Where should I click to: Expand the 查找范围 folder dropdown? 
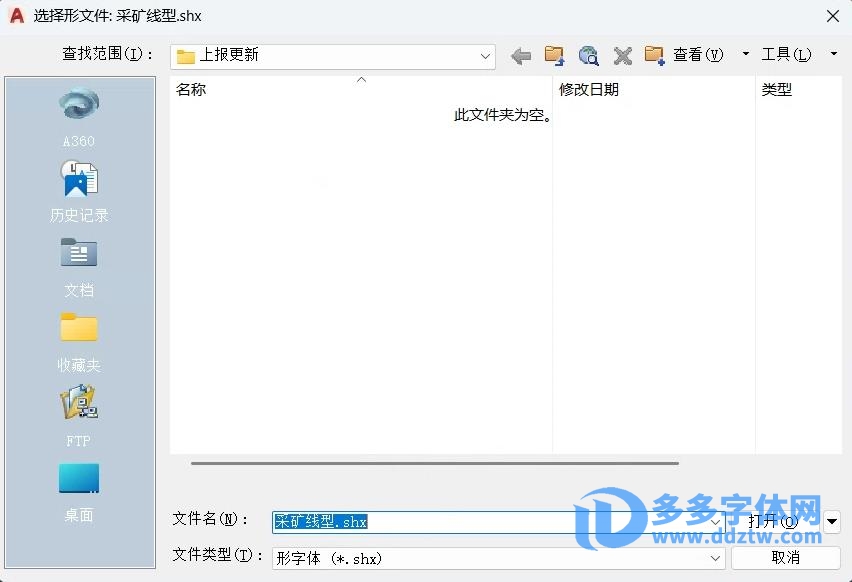pos(485,56)
